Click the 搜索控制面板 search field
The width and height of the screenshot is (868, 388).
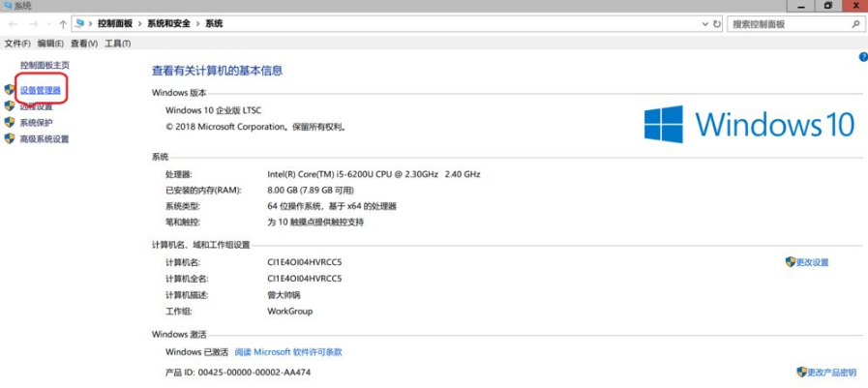pyautogui.click(x=786, y=24)
